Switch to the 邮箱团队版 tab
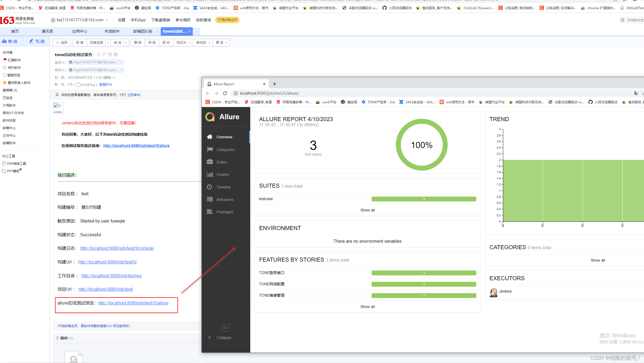The height and width of the screenshot is (363, 644). click(x=143, y=31)
